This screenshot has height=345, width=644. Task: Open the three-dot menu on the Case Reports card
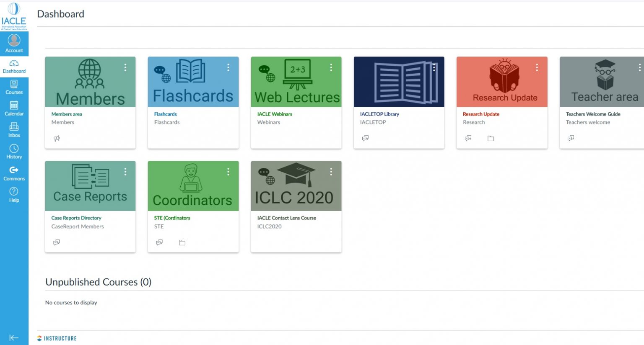125,172
